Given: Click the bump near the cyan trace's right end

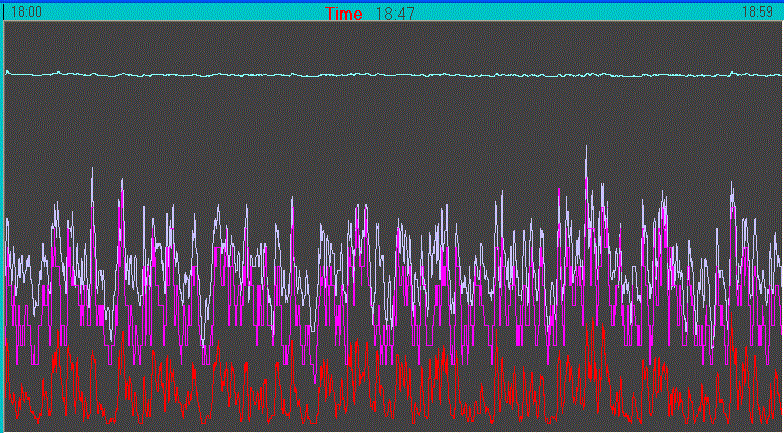Looking at the screenshot, I should [733, 72].
